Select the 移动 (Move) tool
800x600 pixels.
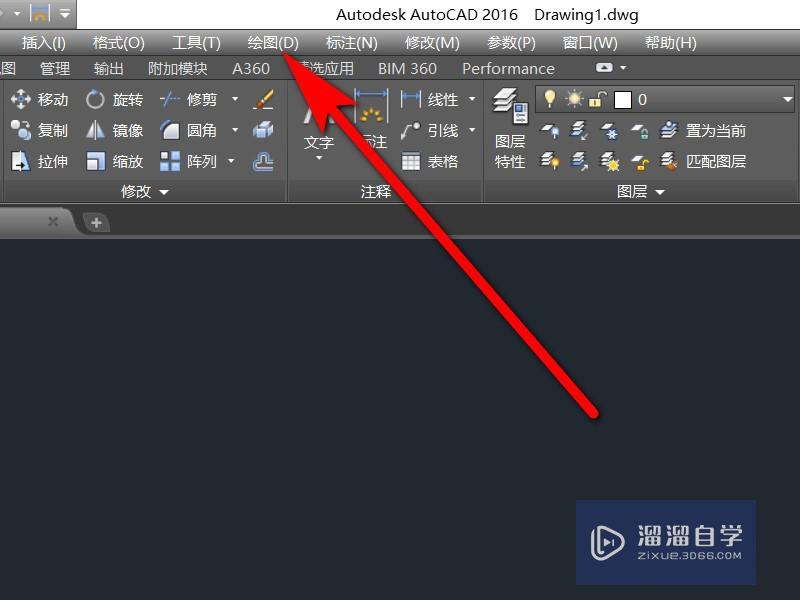39,99
